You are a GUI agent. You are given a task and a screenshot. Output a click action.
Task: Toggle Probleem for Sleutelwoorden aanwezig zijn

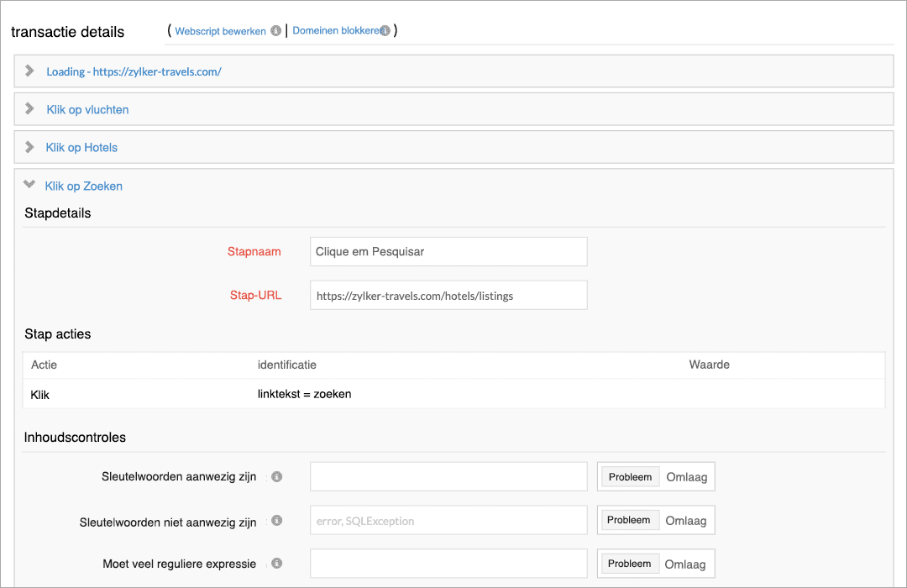(630, 476)
